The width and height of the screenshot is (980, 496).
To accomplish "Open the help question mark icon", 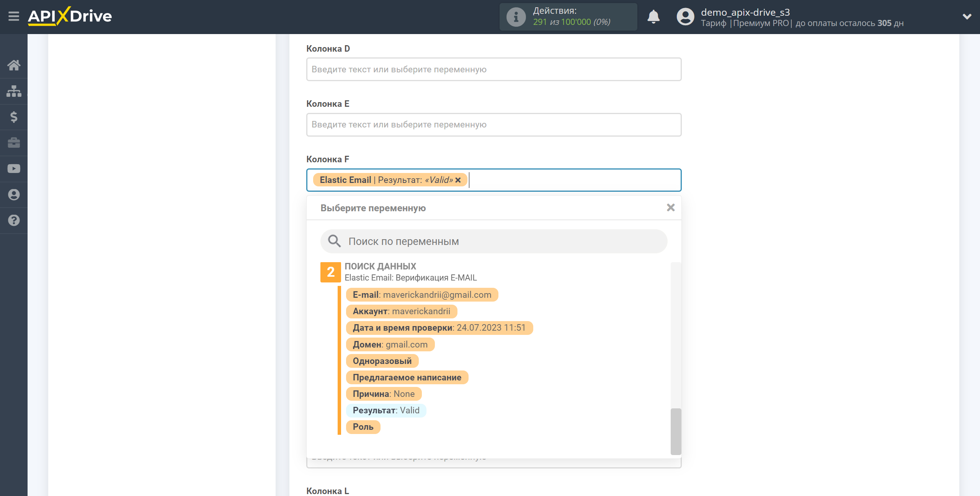I will point(14,220).
